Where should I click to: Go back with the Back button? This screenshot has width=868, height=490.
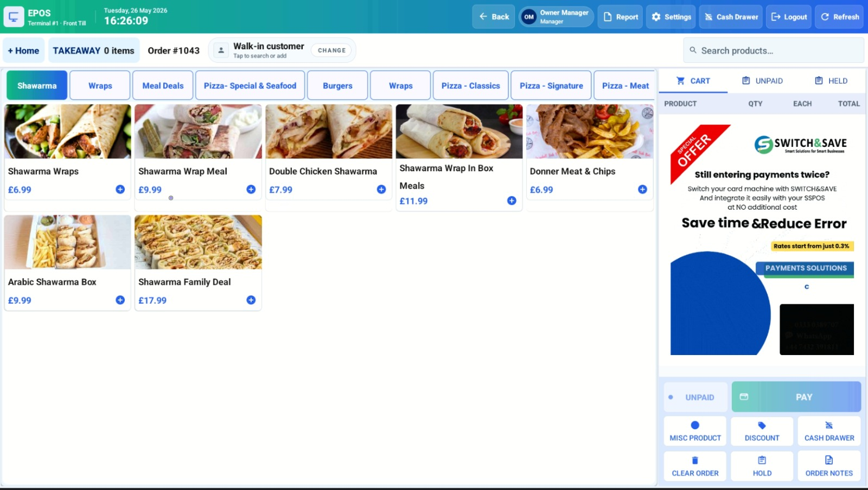coord(493,17)
